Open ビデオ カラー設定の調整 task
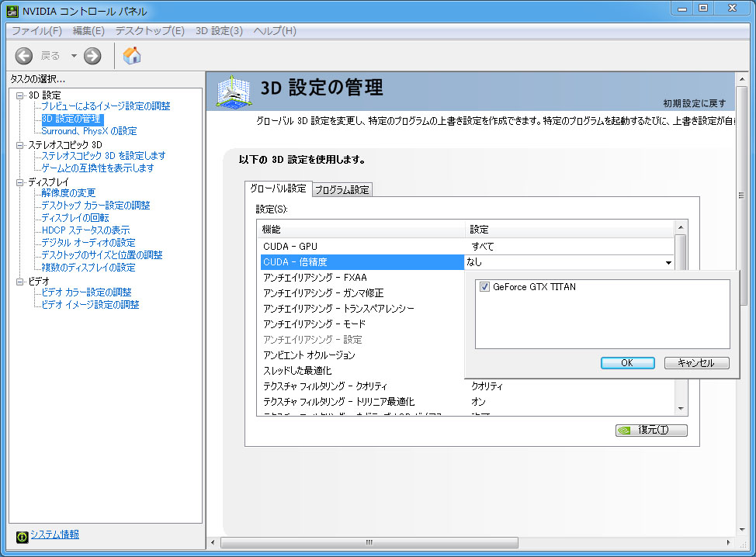The height and width of the screenshot is (557, 756). [x=86, y=292]
